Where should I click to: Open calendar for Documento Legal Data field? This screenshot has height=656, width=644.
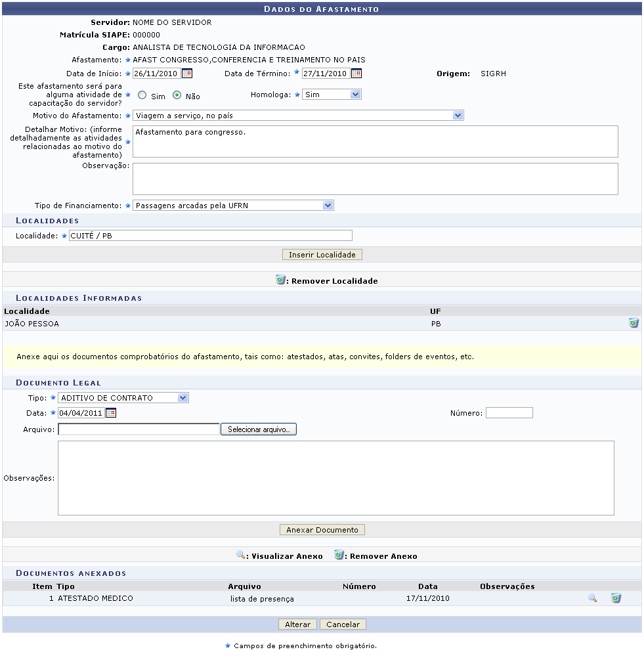pos(110,413)
